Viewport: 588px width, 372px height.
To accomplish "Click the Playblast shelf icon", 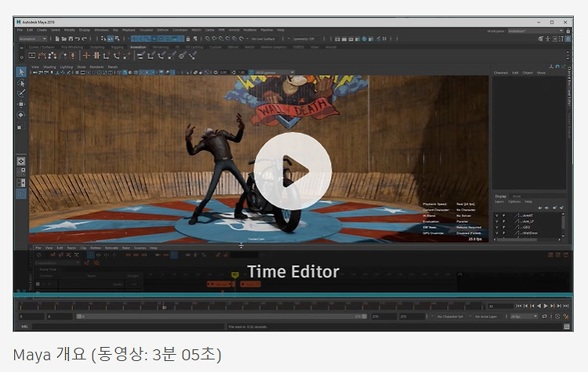I will pyautogui.click(x=32, y=56).
